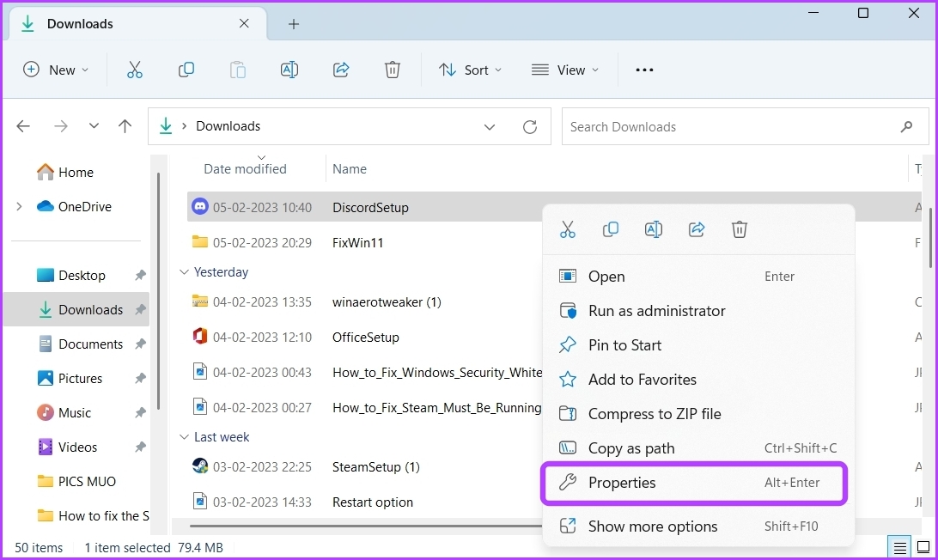This screenshot has width=938, height=560.
Task: Choose Open from the context menu
Action: point(698,277)
